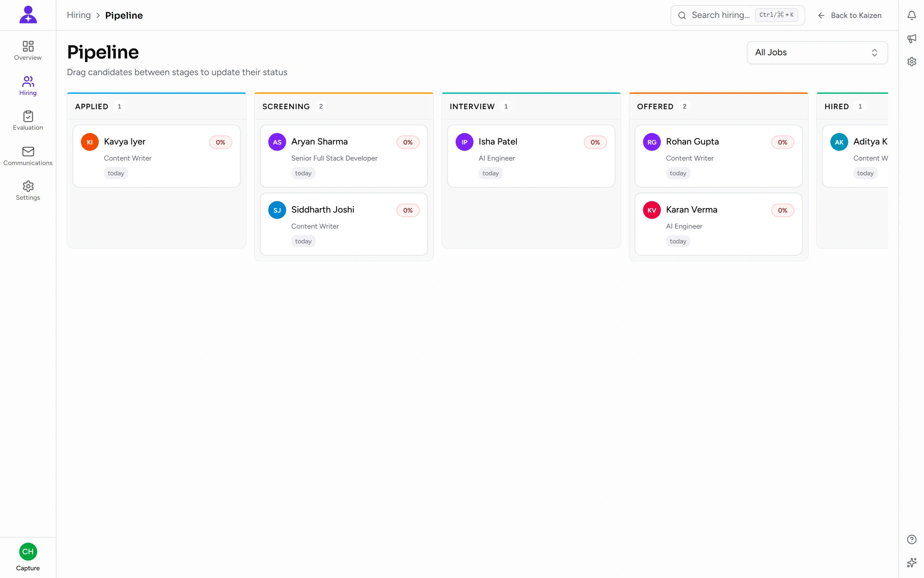Click the back arrow beside Back to Kaizen

(821, 15)
